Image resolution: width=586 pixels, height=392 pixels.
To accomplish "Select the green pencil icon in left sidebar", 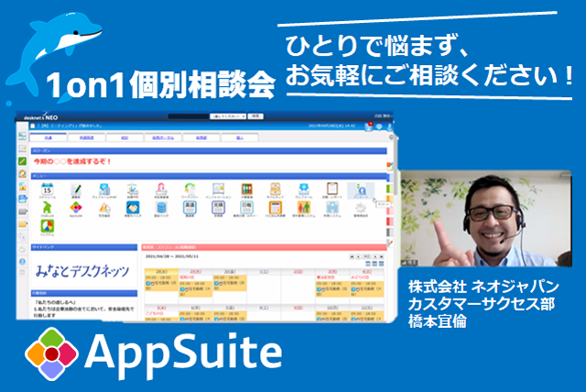I will click(22, 161).
